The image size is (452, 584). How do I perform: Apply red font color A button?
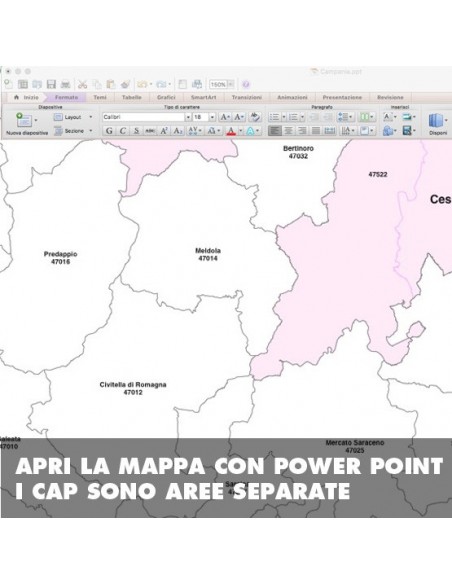[231, 131]
